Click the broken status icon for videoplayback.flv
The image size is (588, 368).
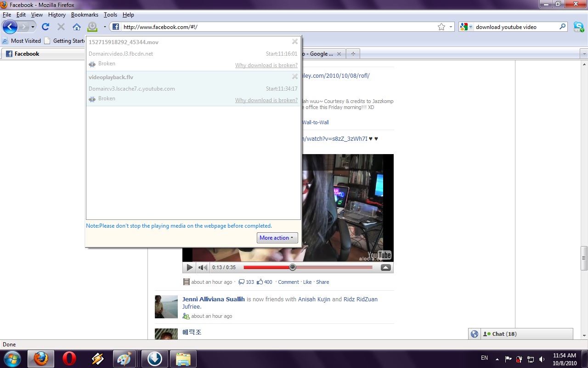(x=92, y=99)
